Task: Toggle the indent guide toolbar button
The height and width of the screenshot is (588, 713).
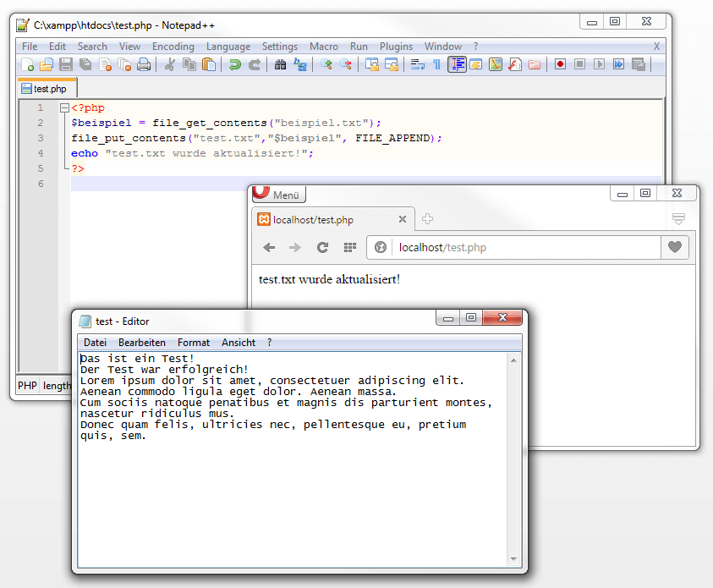Action: [x=457, y=64]
